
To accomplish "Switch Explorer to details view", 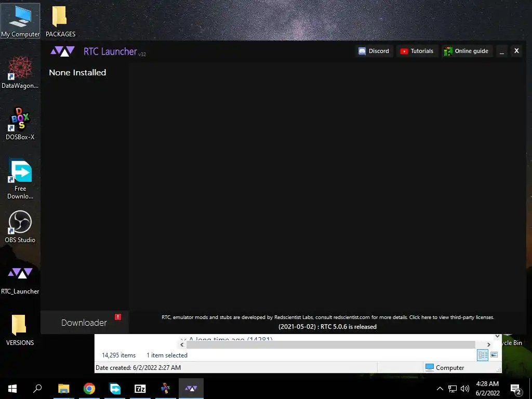I will coord(483,355).
